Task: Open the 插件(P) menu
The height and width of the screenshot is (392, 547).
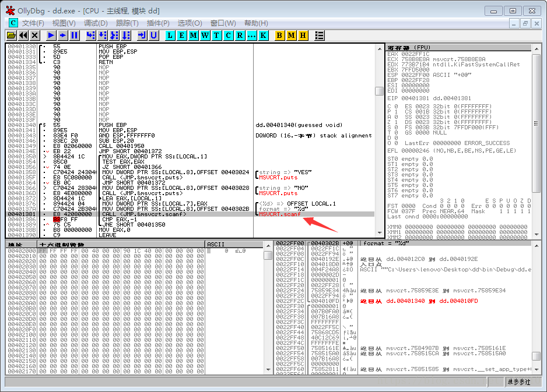Action: coord(158,23)
